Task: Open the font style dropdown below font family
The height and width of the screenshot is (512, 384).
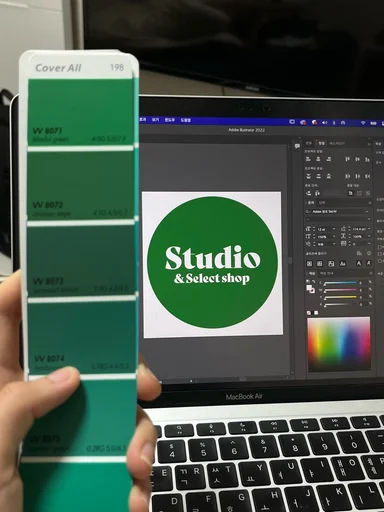Action: (338, 219)
